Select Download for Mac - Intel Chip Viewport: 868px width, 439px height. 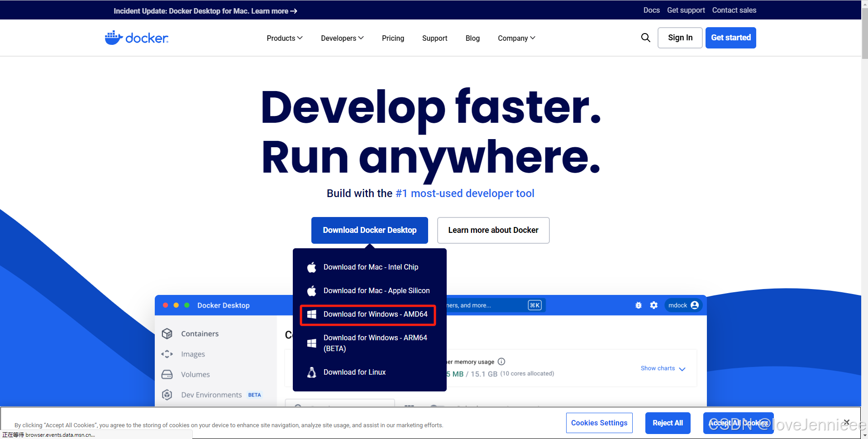click(370, 267)
